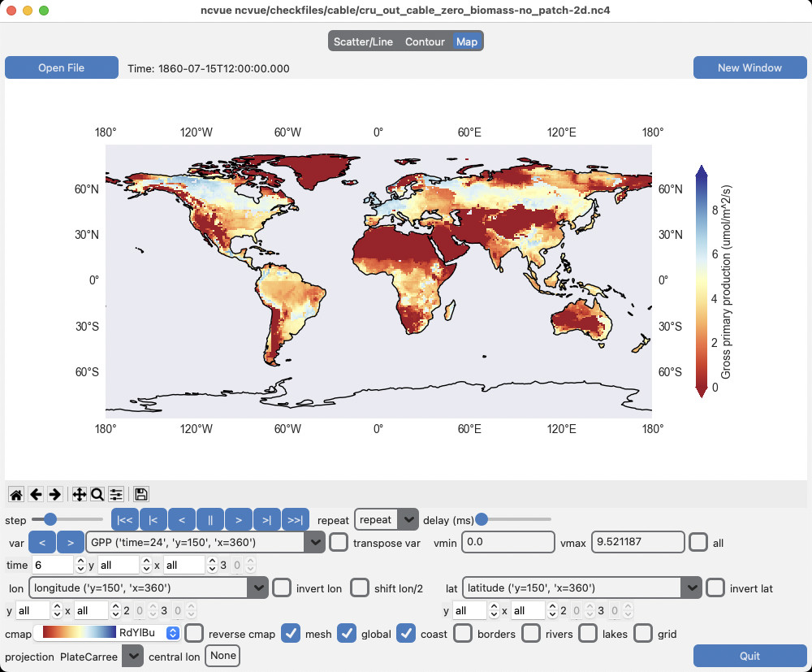812x672 pixels.
Task: Click the lon-row x stepper arrows
Action: (x=115, y=610)
